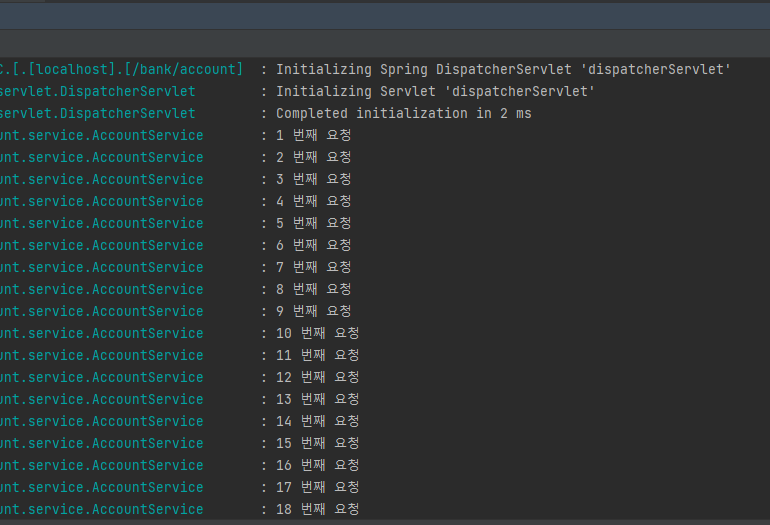770x525 pixels.
Task: Select the 'Initializing Spring DispatcherServlet' log message
Action: 503,69
